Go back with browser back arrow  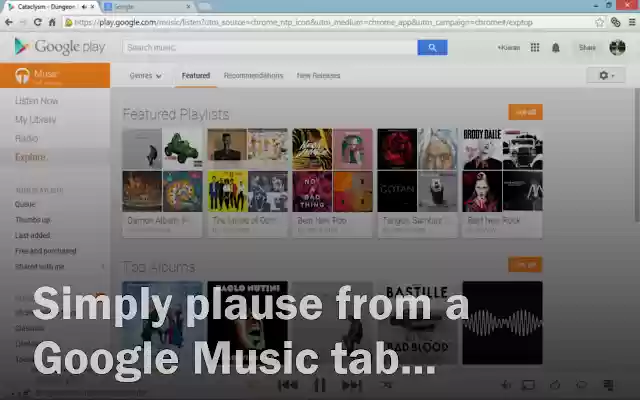(x=9, y=22)
